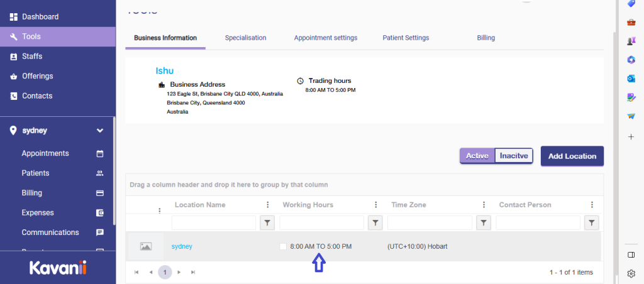Viewport: 644px width, 284px height.
Task: Go to the next page arrow in pager
Action: click(179, 272)
